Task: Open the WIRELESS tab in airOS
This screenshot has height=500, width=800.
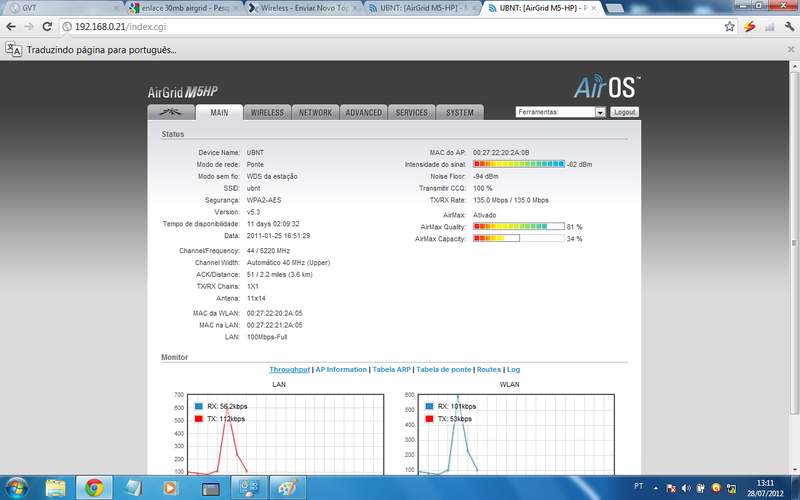Action: (x=267, y=112)
